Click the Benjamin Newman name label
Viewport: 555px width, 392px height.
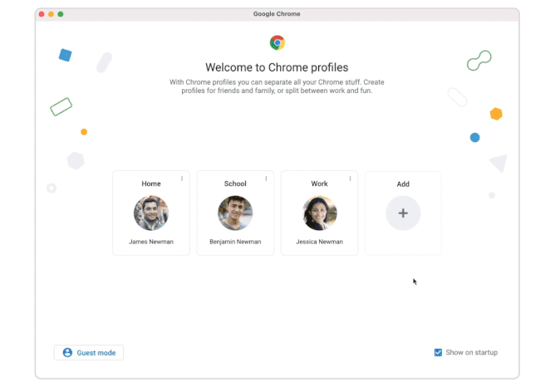tap(235, 242)
